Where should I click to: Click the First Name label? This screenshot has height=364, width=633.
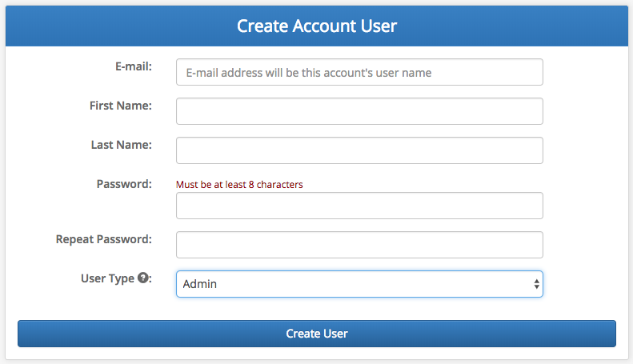121,106
